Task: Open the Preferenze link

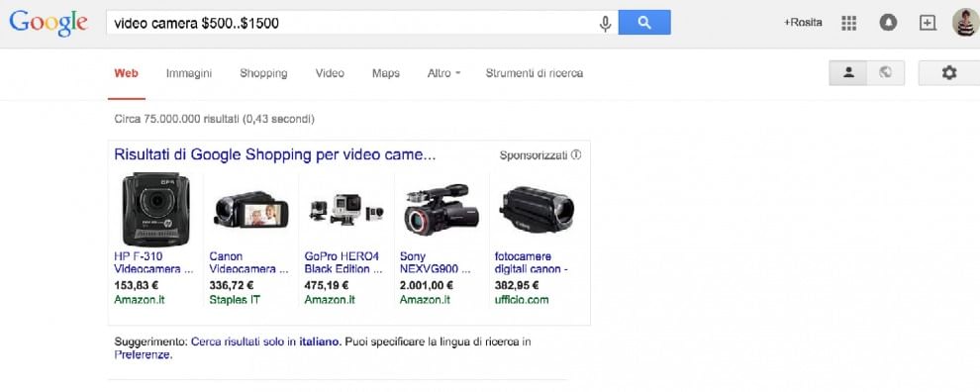Action: (143, 355)
